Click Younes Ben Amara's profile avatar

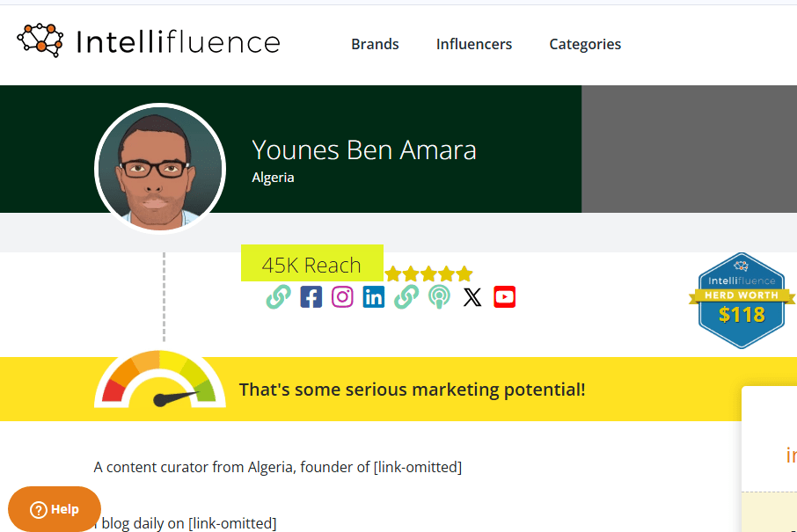coord(160,168)
